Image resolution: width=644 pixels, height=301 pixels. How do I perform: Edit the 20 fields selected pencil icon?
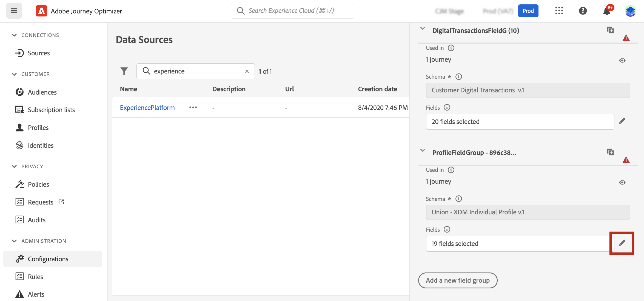622,121
